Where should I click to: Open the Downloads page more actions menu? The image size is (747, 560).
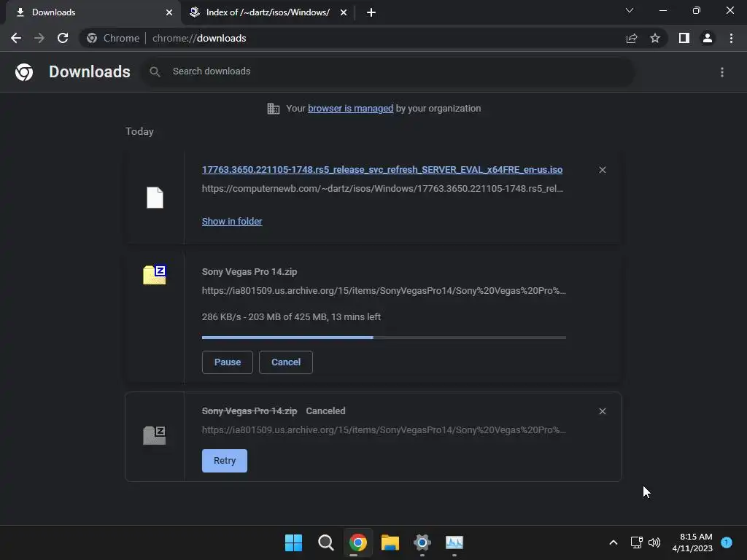tap(722, 72)
